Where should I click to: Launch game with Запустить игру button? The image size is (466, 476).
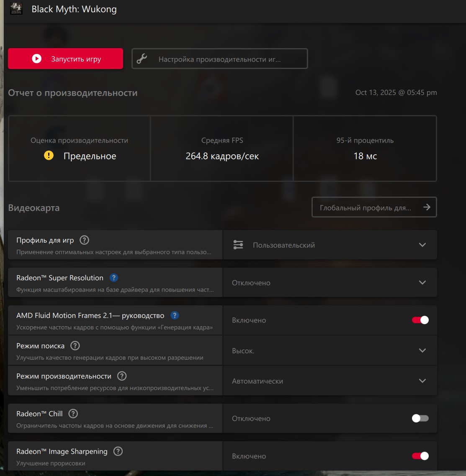pos(65,59)
